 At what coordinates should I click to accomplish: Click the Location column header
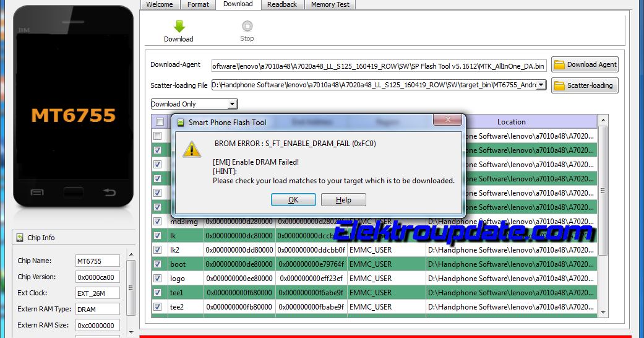pyautogui.click(x=512, y=122)
